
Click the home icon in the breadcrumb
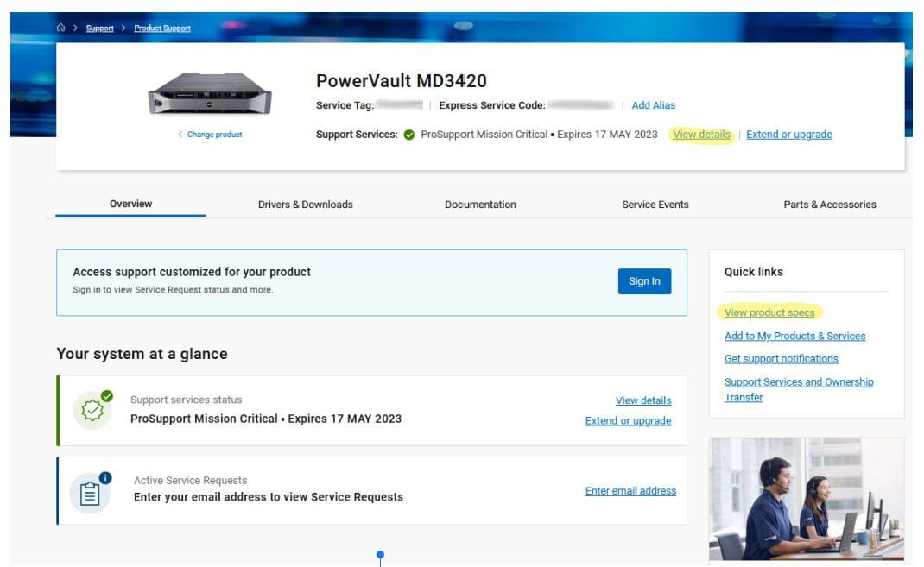coord(60,27)
